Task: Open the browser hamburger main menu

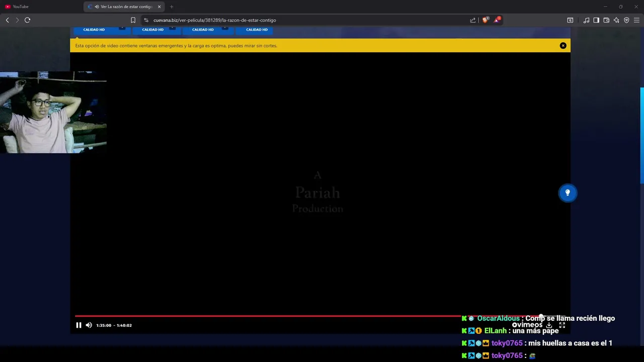Action: (636, 20)
